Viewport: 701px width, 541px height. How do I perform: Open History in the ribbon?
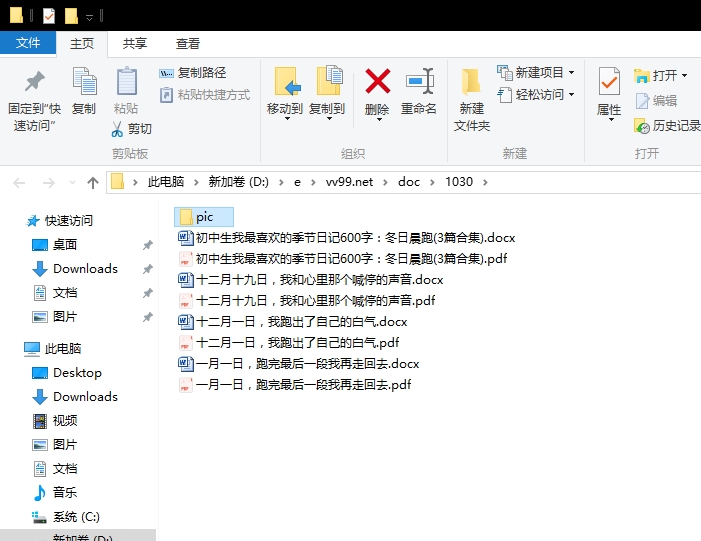click(x=667, y=126)
